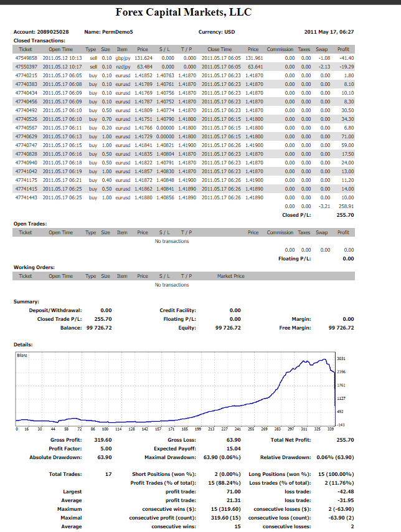Select ticket 47741443
Viewport: 401px width, 532px height.
point(26,198)
